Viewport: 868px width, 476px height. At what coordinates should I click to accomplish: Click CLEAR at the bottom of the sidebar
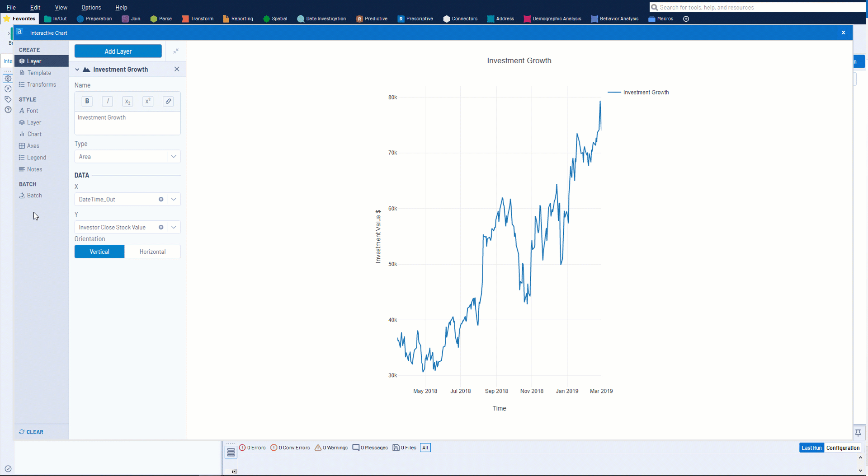[x=32, y=432]
